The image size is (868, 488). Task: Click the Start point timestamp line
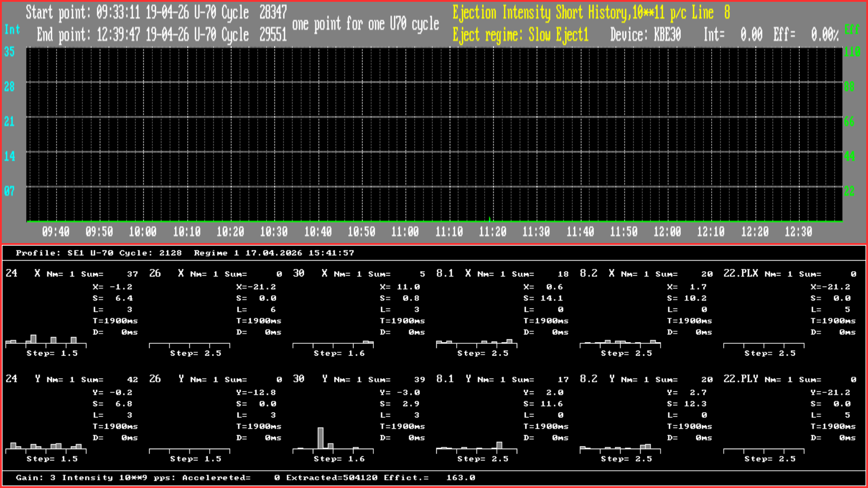[x=156, y=13]
